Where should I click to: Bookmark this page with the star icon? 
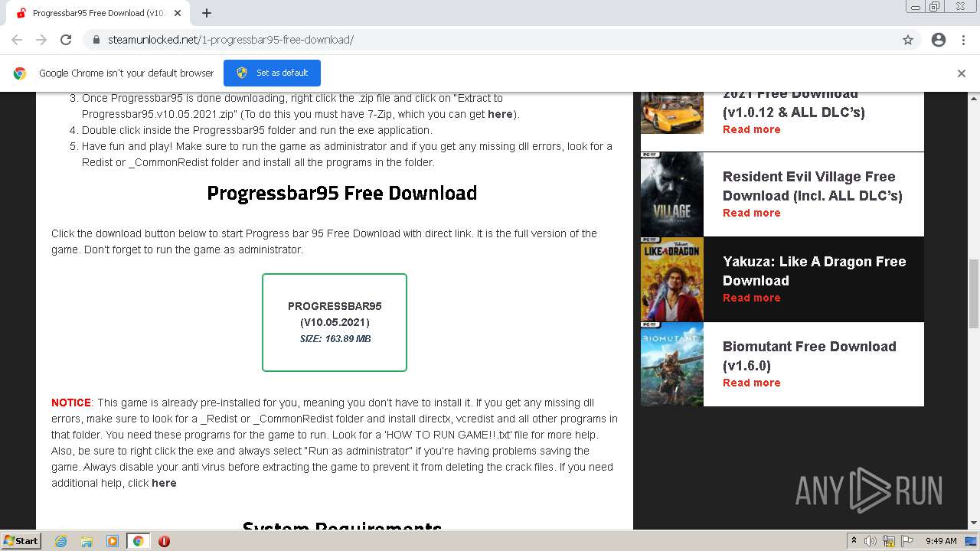pos(908,40)
